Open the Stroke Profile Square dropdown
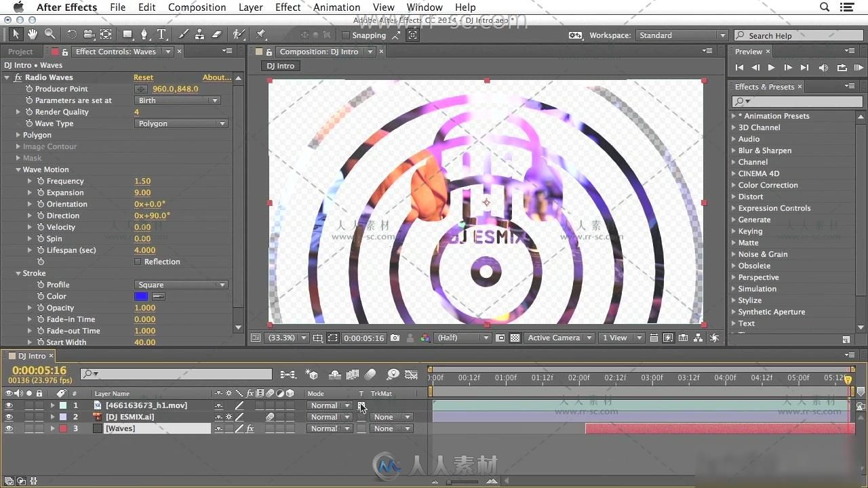 tap(181, 285)
